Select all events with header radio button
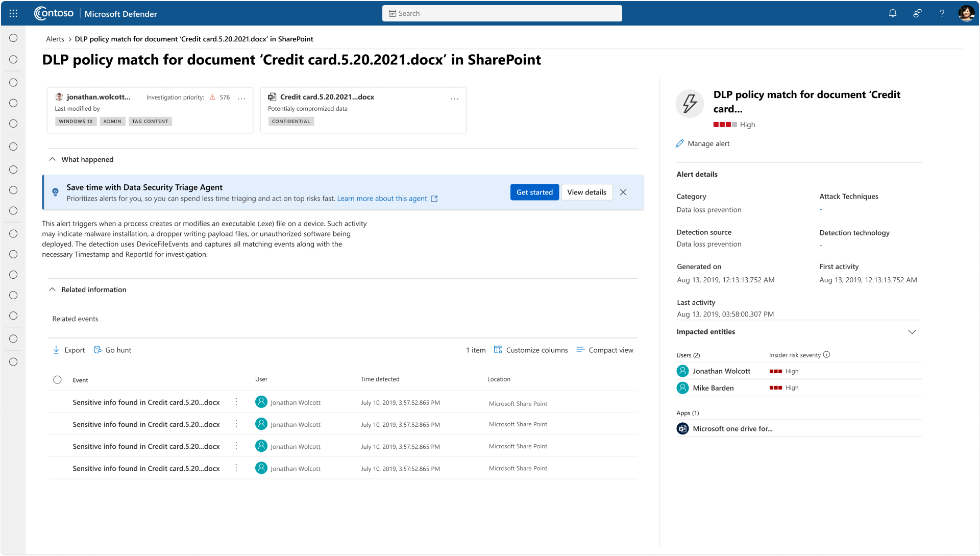The image size is (980, 556). (x=57, y=380)
